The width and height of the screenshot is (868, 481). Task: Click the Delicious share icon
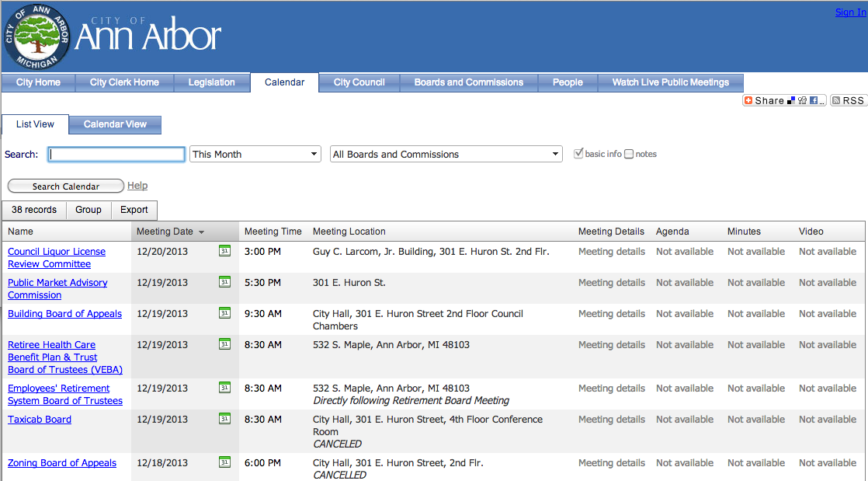791,100
